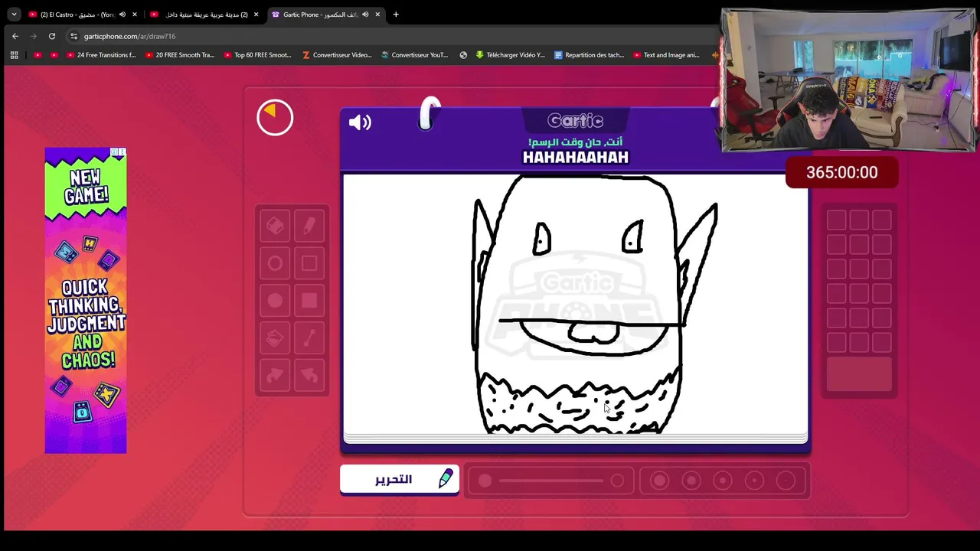Screen dimensions: 980x551
Task: Open Text and Image ani... bookmark
Action: click(x=667, y=55)
